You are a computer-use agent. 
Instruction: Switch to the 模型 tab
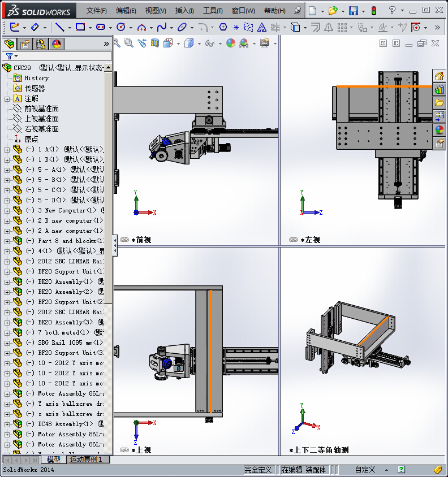coord(54,459)
